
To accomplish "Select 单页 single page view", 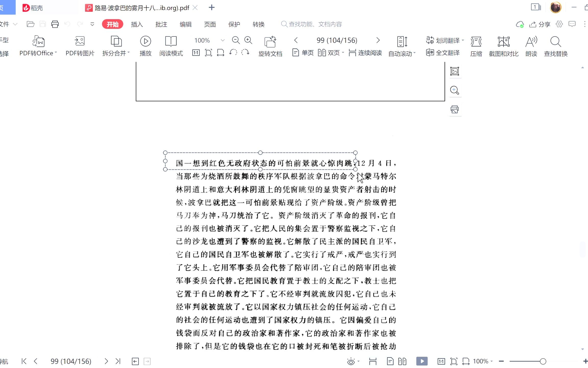I will point(303,53).
